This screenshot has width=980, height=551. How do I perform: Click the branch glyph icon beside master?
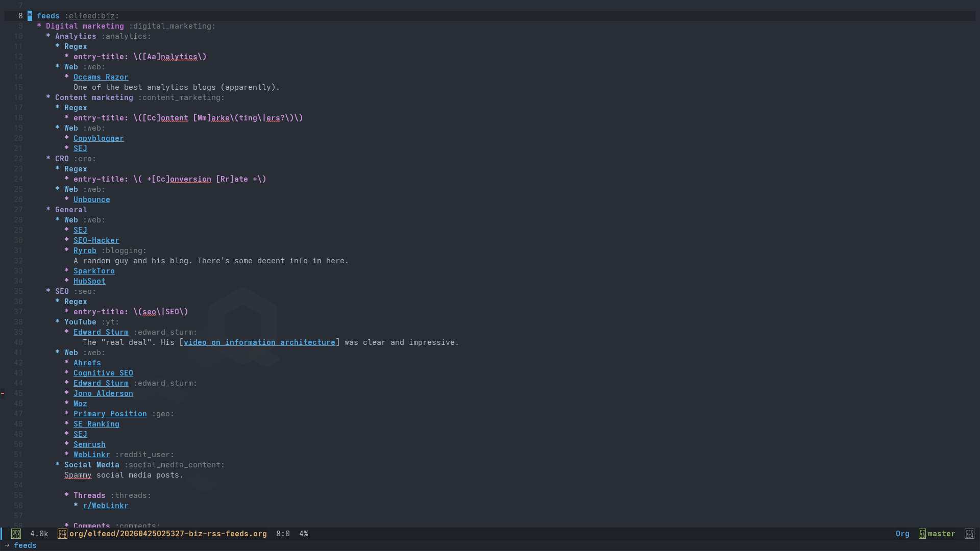(922, 534)
